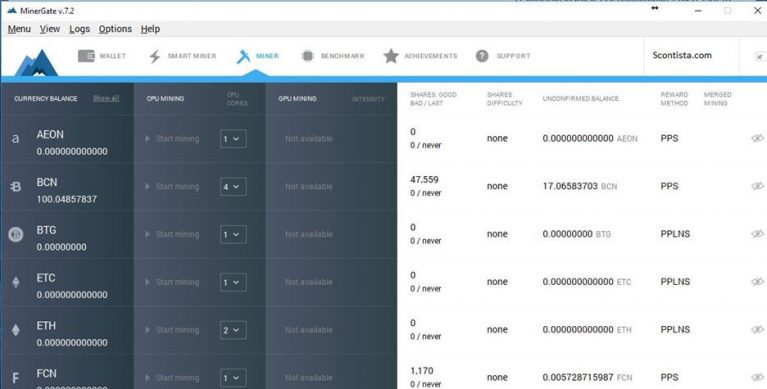Open the Wallet icon tab
The width and height of the screenshot is (767, 389).
click(x=86, y=56)
